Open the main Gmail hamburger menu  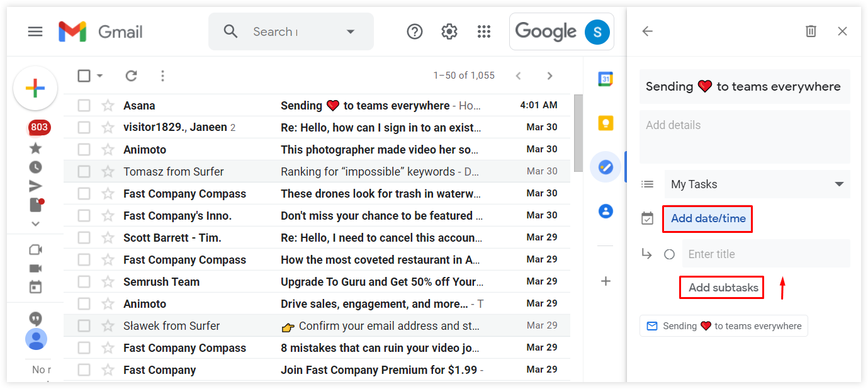click(35, 31)
